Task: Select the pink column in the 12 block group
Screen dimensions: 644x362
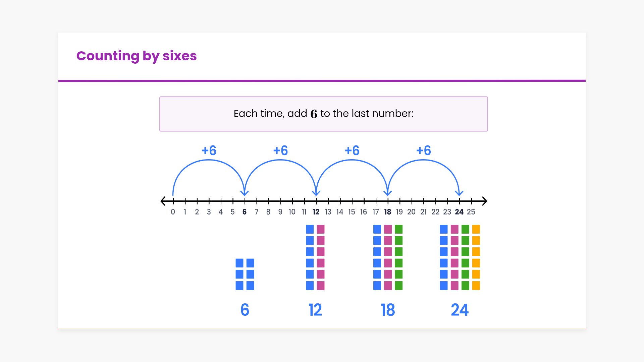Action: click(321, 257)
